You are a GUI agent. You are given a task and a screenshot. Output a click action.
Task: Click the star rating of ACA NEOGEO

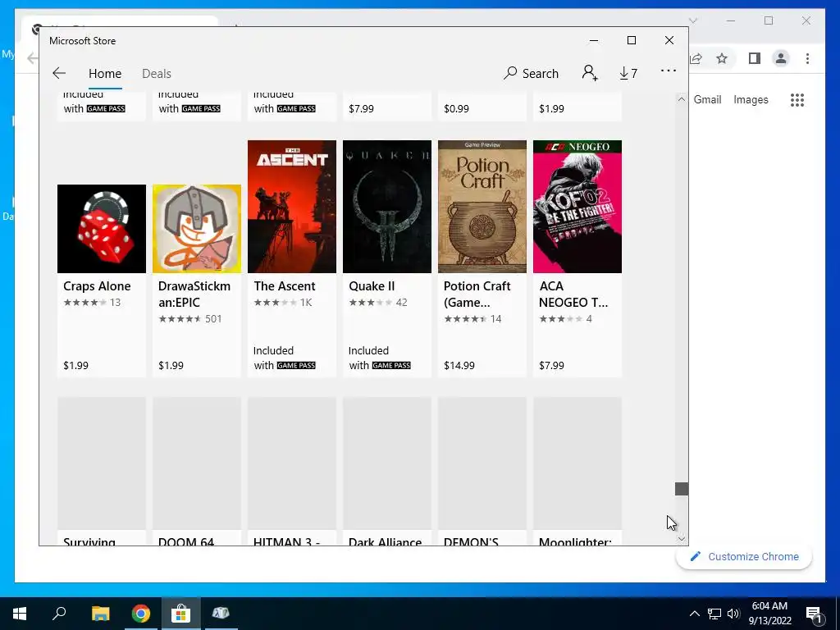pyautogui.click(x=561, y=319)
